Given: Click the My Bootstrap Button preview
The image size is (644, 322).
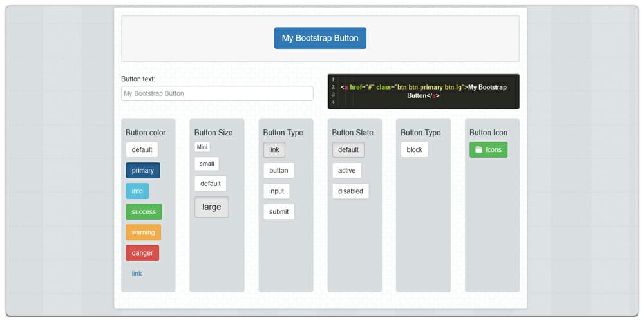Looking at the screenshot, I should tap(320, 38).
